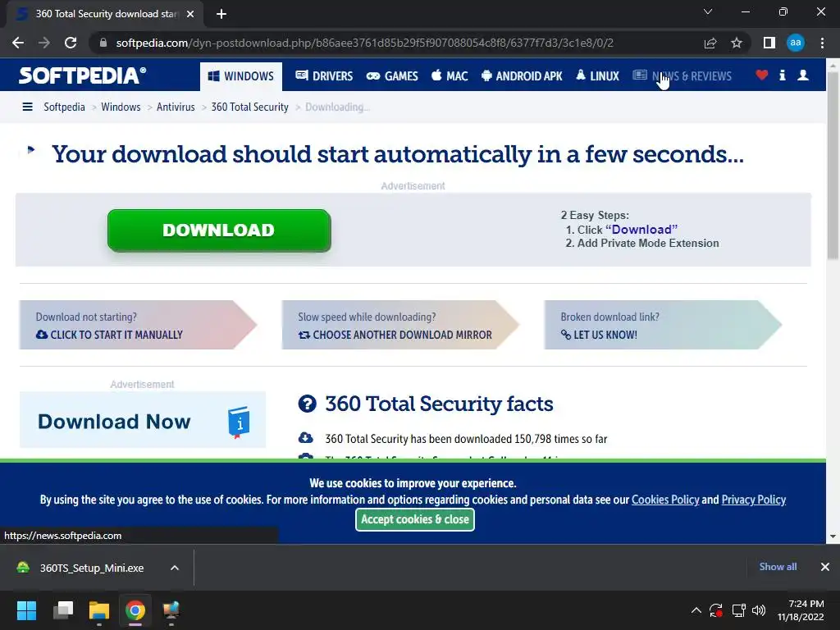Image resolution: width=840 pixels, height=630 pixels.
Task: Open the volume speaker icon
Action: tap(759, 610)
